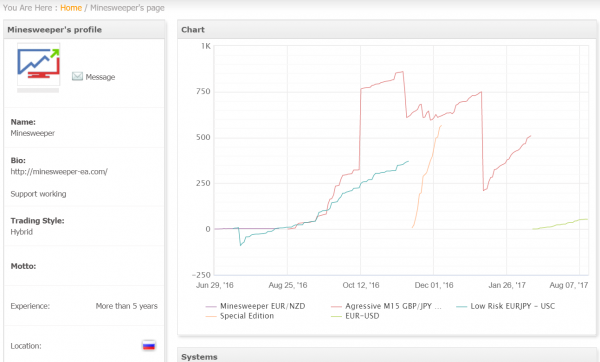Click the Russian flag location icon
600x362 pixels.
tap(148, 346)
